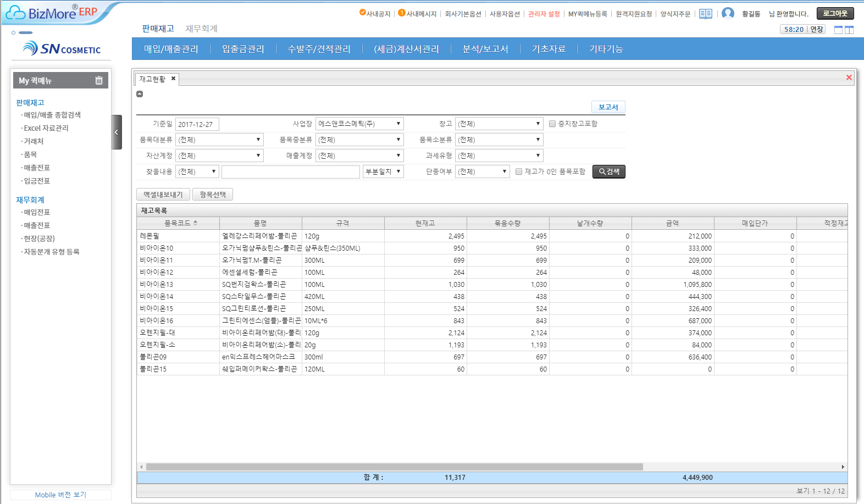
Task: Click the horizontal scrollbar left arrow
Action: (x=141, y=467)
